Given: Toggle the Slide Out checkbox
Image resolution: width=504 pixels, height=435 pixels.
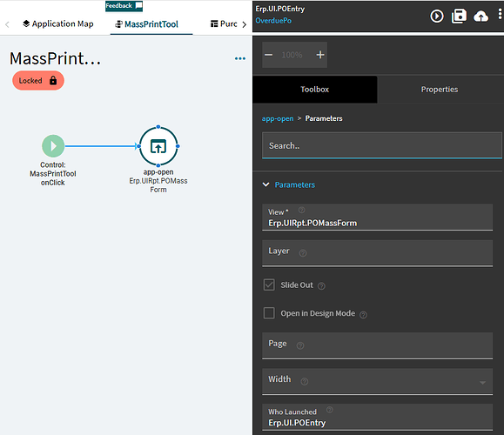Looking at the screenshot, I should pos(269,285).
